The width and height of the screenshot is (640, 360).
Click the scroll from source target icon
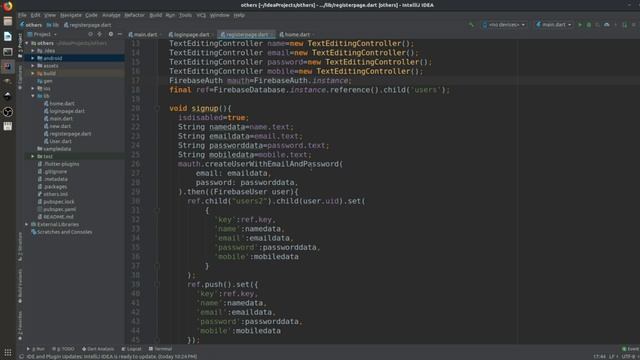[90, 34]
